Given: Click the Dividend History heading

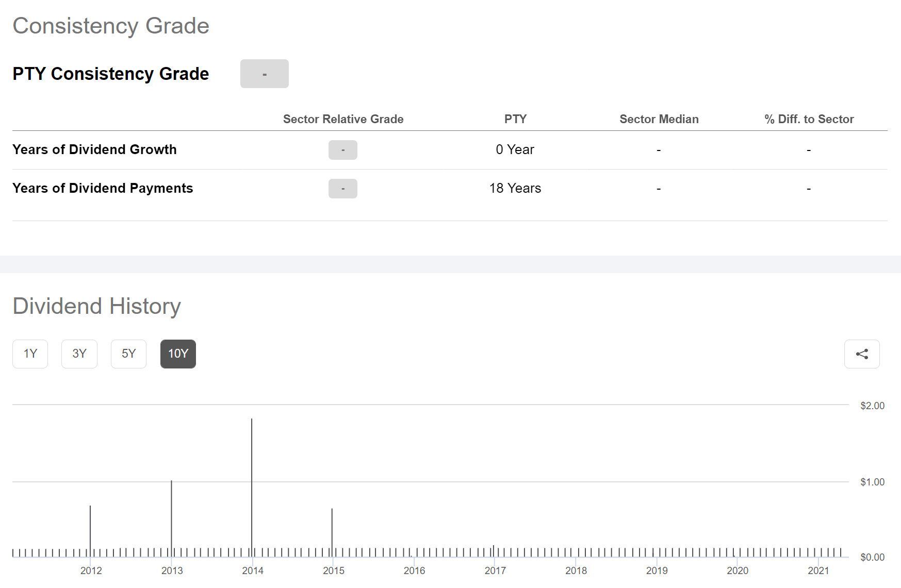Looking at the screenshot, I should click(97, 306).
